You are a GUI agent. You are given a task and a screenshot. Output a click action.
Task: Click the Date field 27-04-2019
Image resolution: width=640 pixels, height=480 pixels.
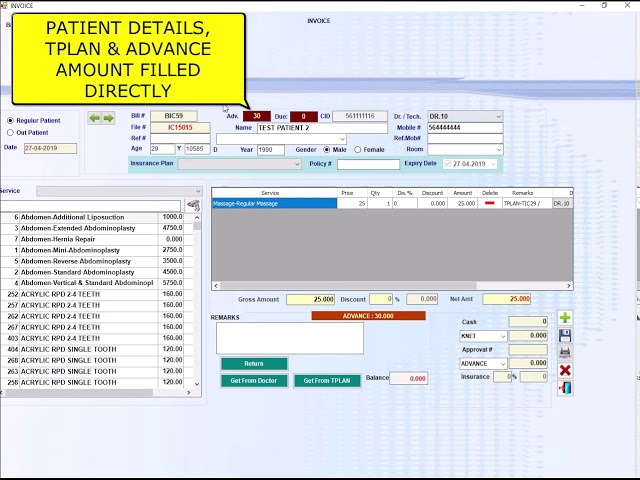[x=50, y=149]
